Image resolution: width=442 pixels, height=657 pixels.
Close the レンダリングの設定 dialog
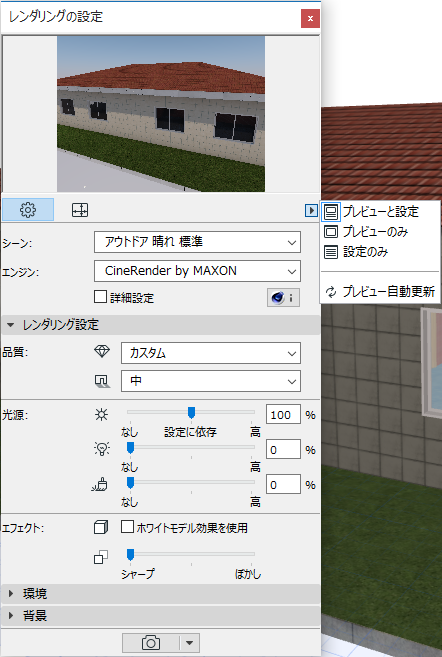tap(310, 18)
